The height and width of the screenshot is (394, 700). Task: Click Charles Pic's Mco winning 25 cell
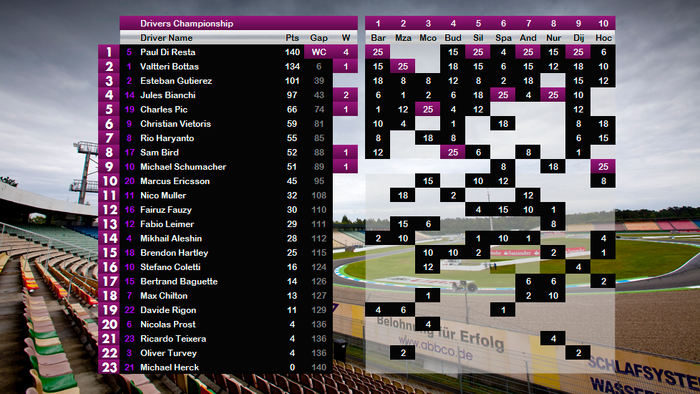coord(428,109)
